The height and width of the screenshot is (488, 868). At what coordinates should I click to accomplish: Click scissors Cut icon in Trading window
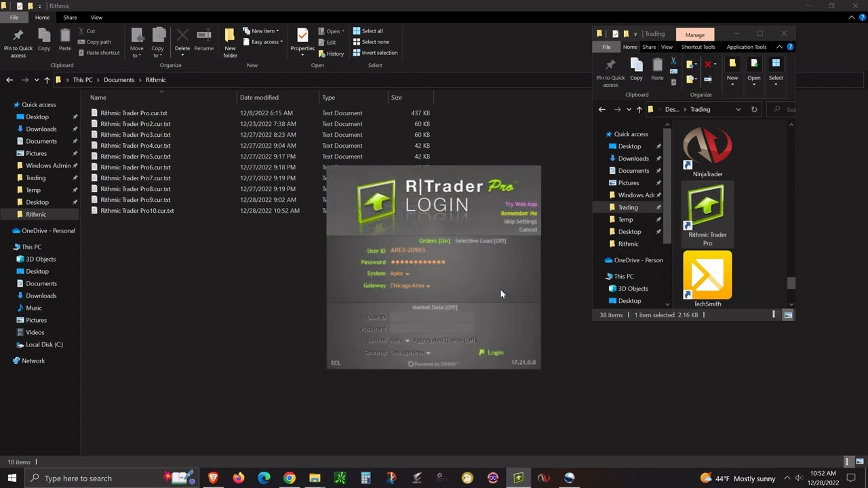tap(673, 61)
